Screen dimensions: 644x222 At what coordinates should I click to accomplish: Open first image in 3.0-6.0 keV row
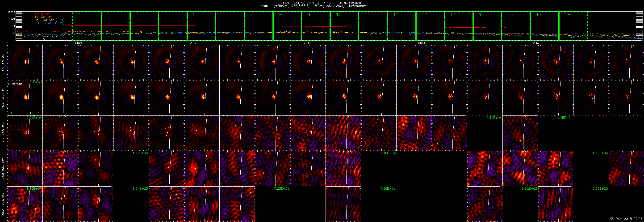pos(25,62)
